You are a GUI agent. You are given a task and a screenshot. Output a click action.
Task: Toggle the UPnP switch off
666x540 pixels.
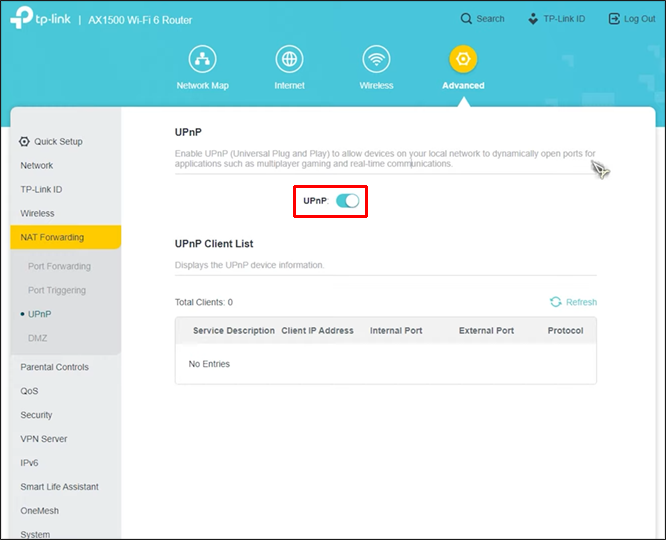pos(347,201)
